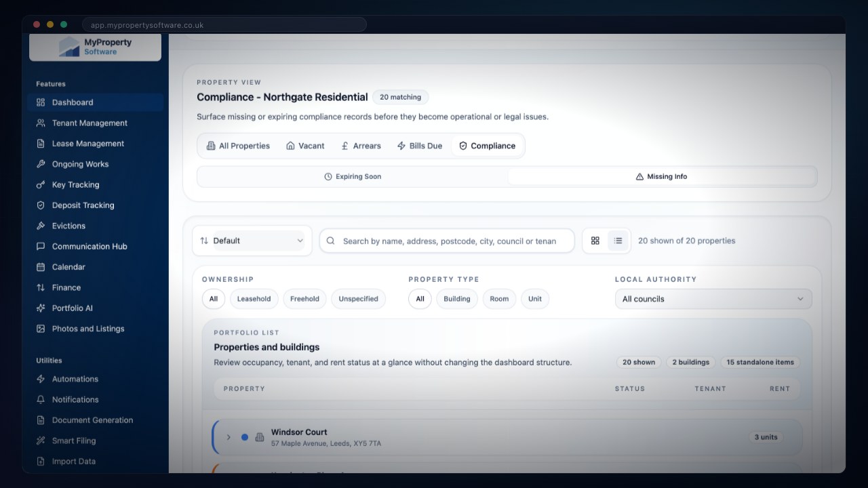The image size is (868, 488).
Task: Click the Smart Filing wand icon
Action: (41, 441)
